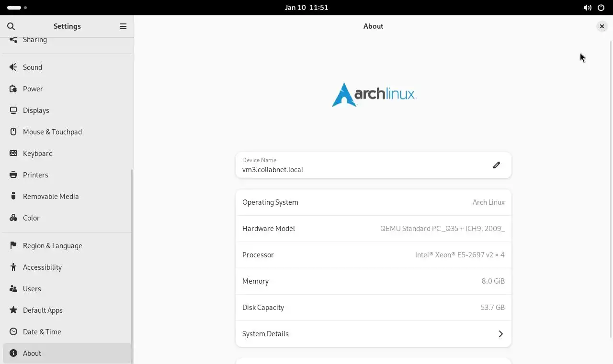Select Accessibility label in sidebar
613x364 pixels.
(42, 267)
